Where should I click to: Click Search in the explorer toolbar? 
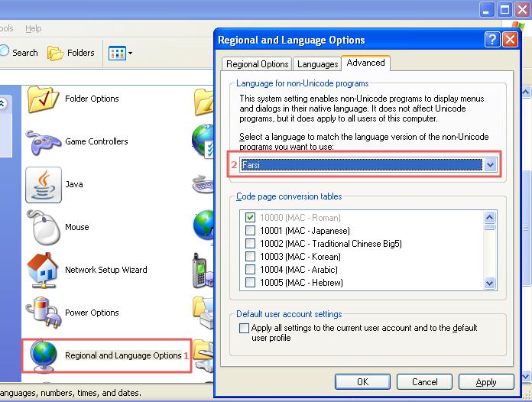[19, 53]
